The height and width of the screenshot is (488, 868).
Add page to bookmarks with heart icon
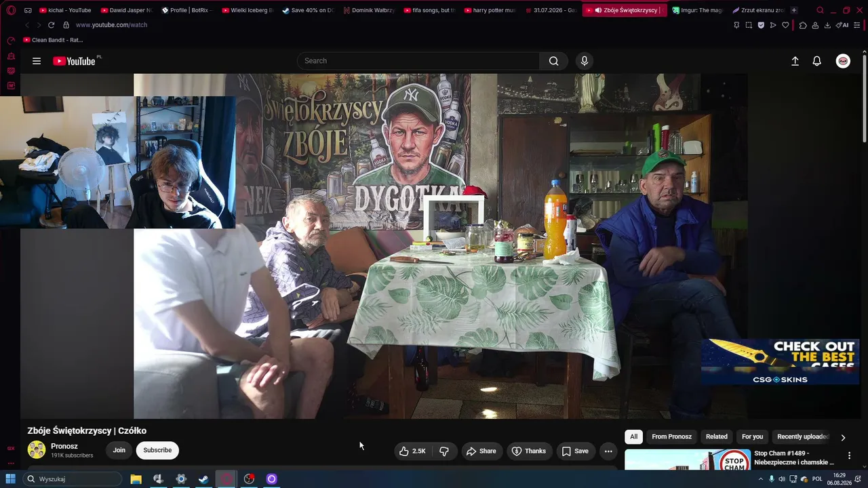point(785,25)
